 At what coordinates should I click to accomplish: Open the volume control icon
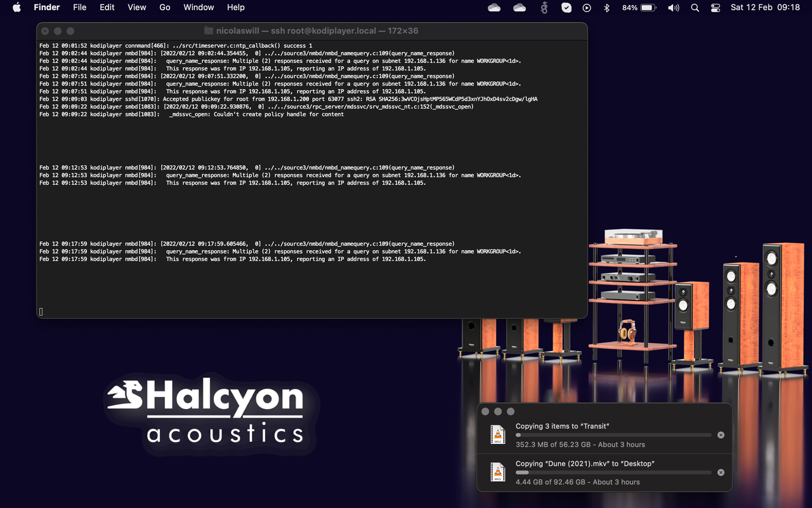click(673, 8)
